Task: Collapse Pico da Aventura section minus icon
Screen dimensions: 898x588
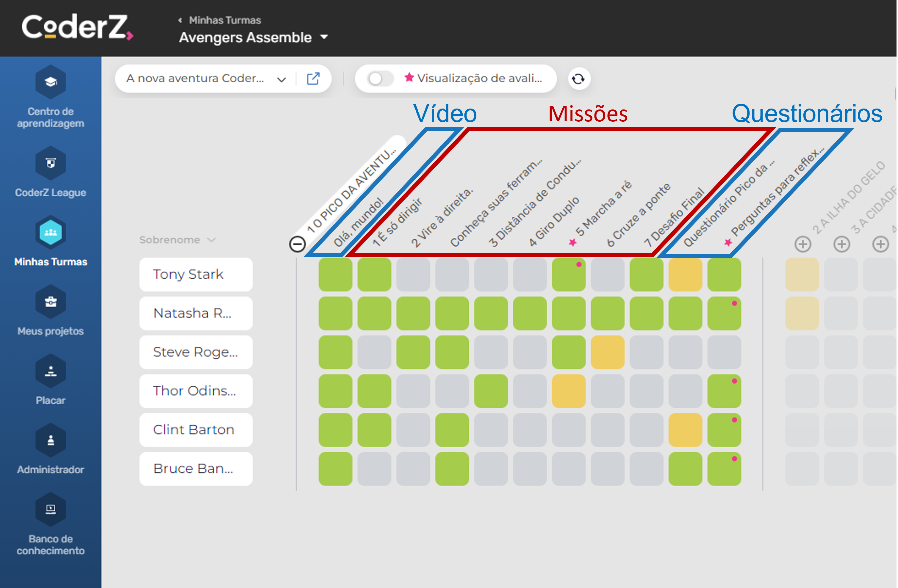Action: 297,244
